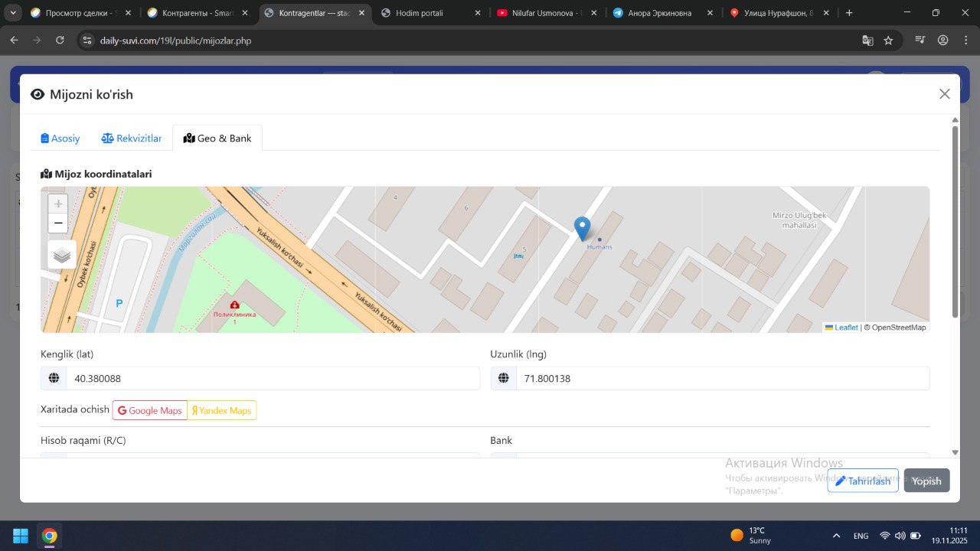This screenshot has height=551, width=980.
Task: Switch to the Контрагенты browser tab
Action: [x=198, y=13]
